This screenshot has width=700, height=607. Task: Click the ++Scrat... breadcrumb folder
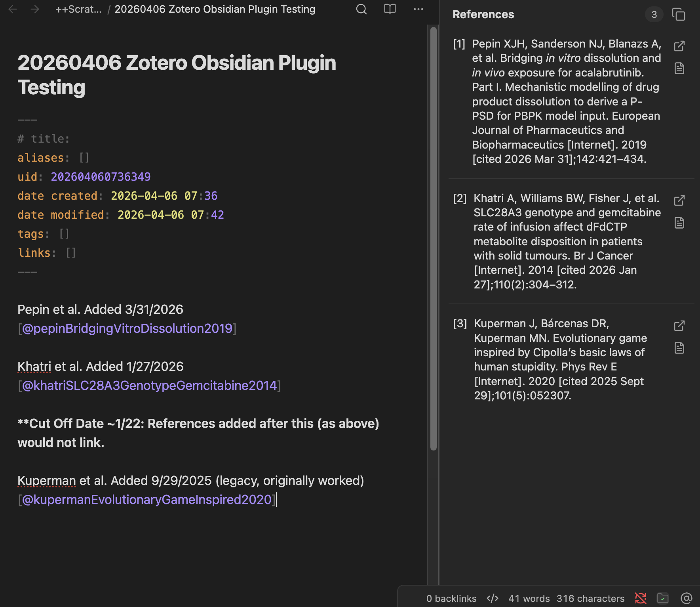point(78,9)
